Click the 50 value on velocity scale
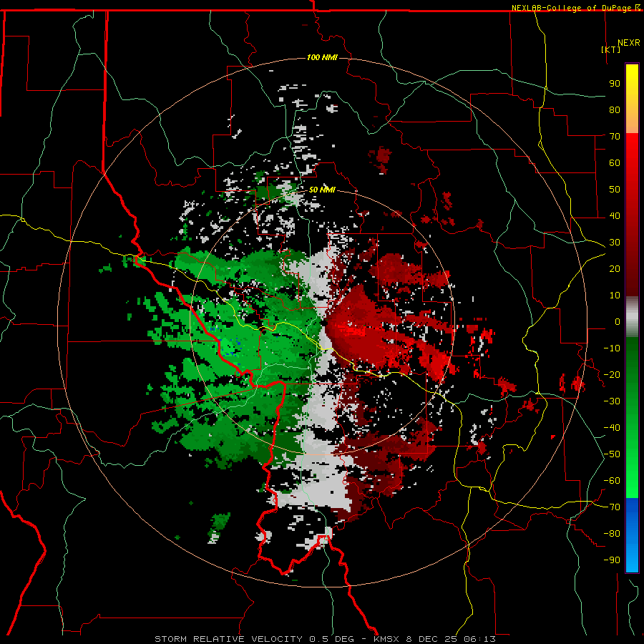This screenshot has height=644, width=644. pyautogui.click(x=615, y=190)
